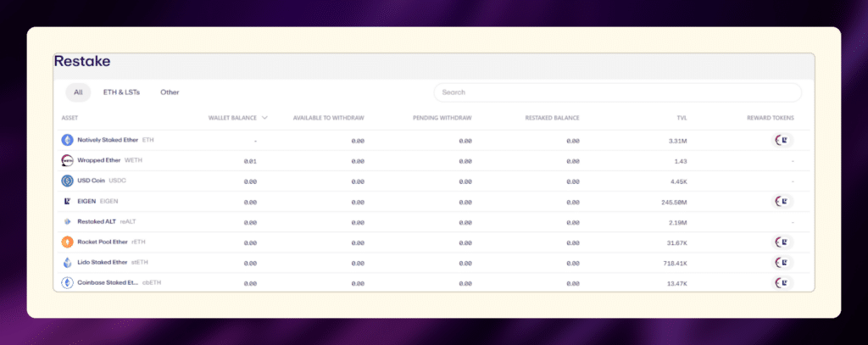Click the 718.41K TVL value

[x=675, y=263]
